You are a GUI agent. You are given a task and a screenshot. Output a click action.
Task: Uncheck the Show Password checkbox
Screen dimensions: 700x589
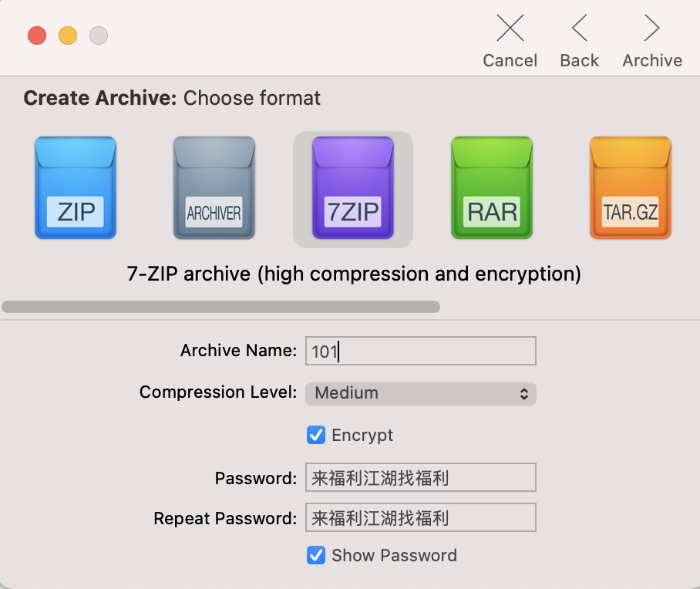[316, 555]
